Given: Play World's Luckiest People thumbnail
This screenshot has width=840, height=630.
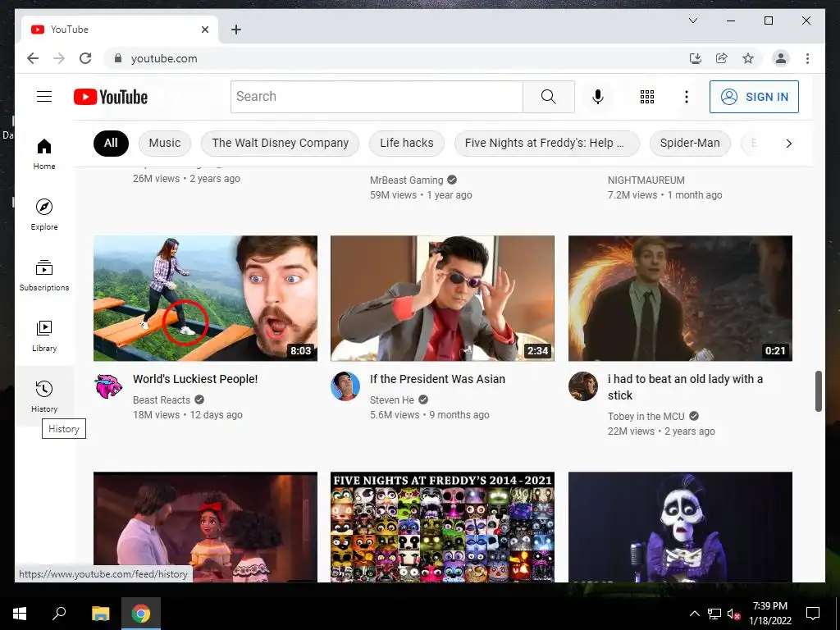Looking at the screenshot, I should 205,299.
